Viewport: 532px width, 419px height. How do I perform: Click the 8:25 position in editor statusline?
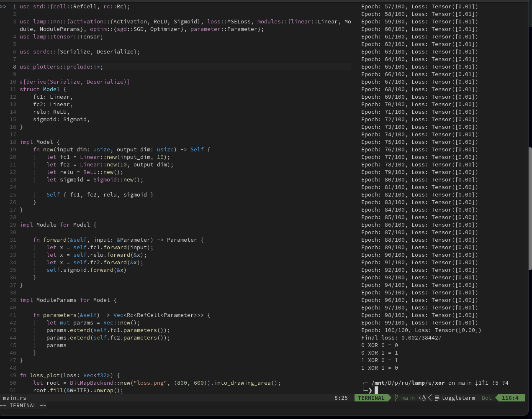tap(341, 398)
